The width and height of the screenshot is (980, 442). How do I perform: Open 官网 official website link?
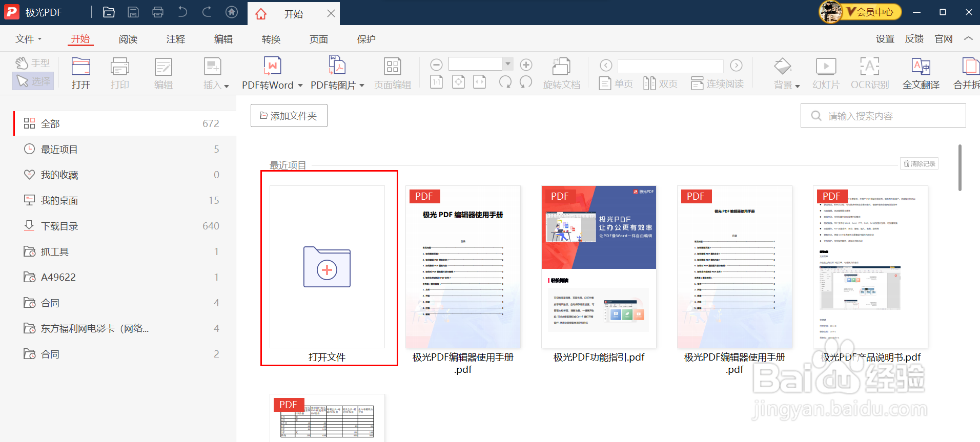tap(944, 39)
